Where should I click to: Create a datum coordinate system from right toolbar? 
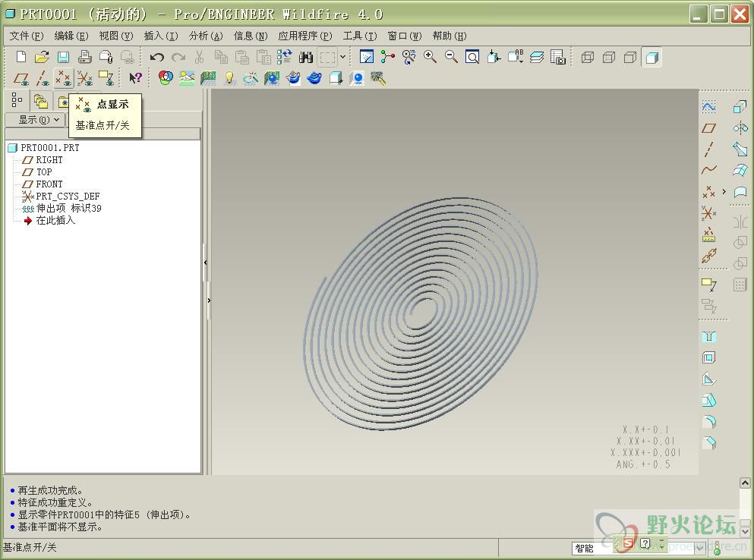click(708, 212)
